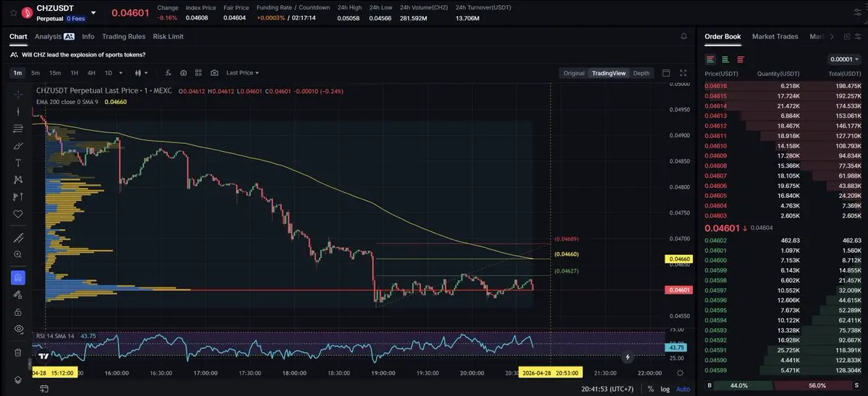The height and width of the screenshot is (396, 868).
Task: Select the ruler measure tool
Action: tap(18, 238)
